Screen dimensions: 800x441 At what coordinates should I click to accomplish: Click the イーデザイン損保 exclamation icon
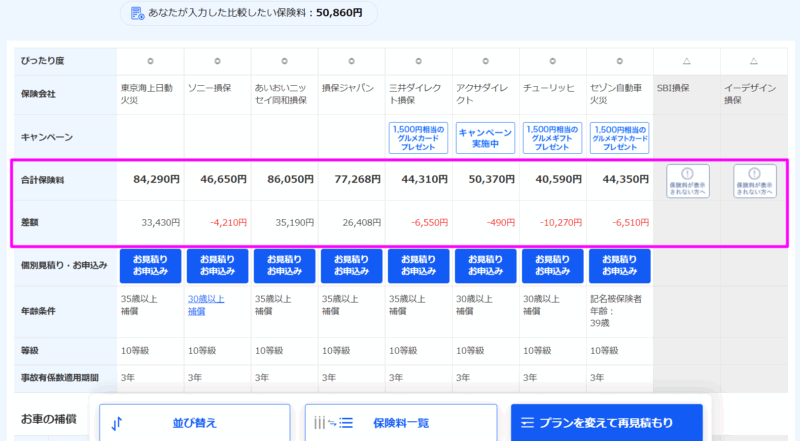tap(754, 173)
